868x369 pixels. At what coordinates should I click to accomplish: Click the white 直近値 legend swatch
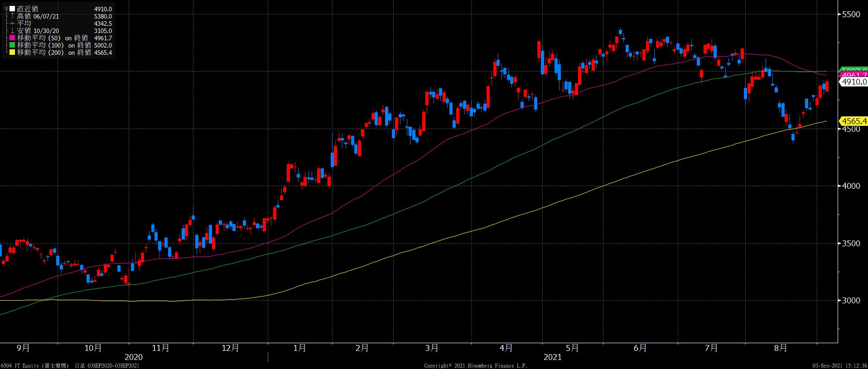[x=12, y=9]
